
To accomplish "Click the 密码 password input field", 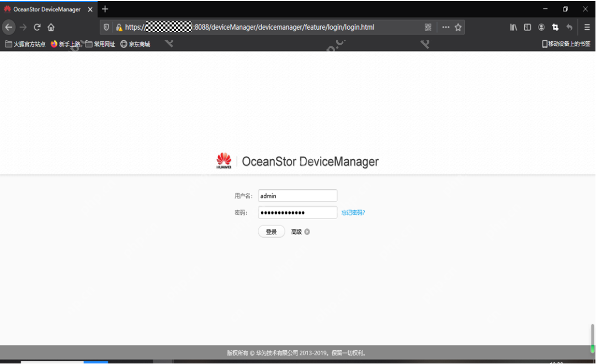I will pos(297,213).
